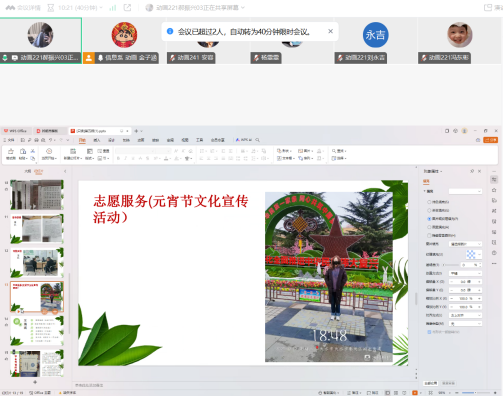Open the three-dot more menu in right sidebar
The image size is (503, 396).
[494, 264]
